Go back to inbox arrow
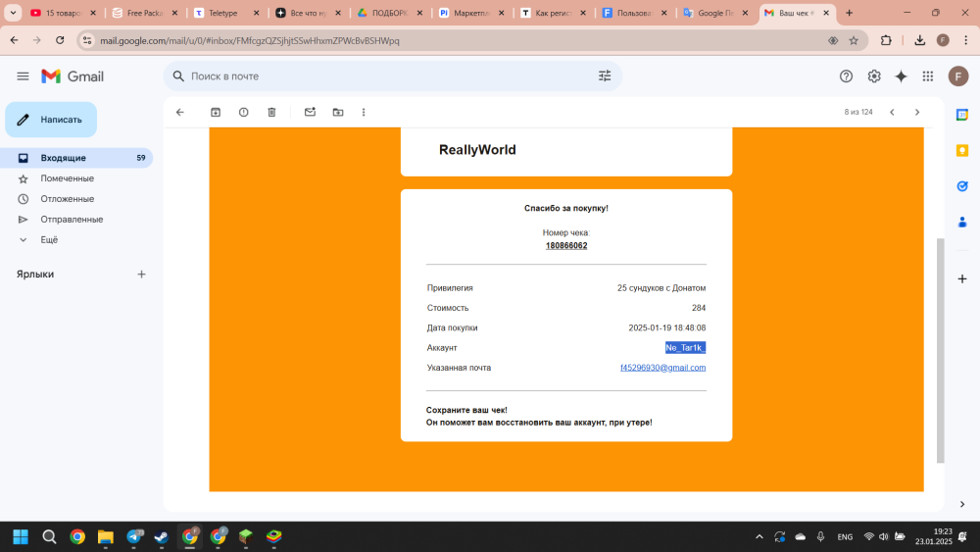 coord(180,112)
